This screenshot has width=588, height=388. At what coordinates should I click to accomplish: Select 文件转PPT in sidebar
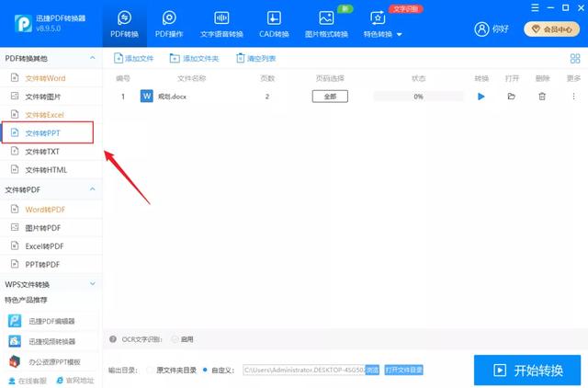48,132
